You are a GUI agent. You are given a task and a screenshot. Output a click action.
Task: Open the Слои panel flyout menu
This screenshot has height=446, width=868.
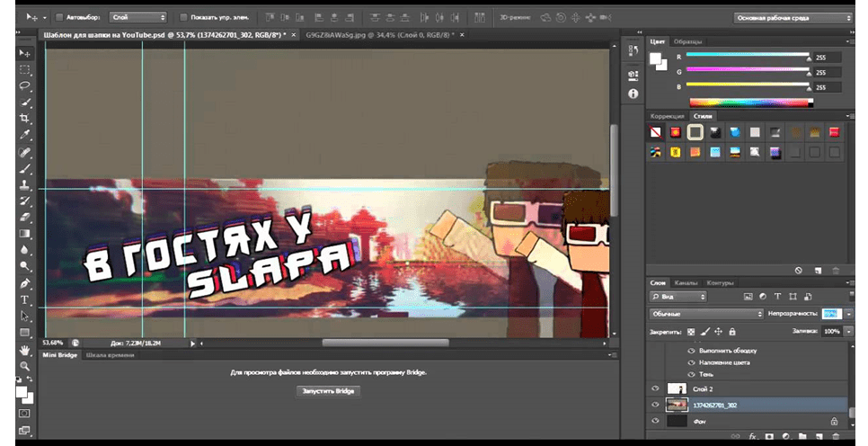pyautogui.click(x=852, y=283)
